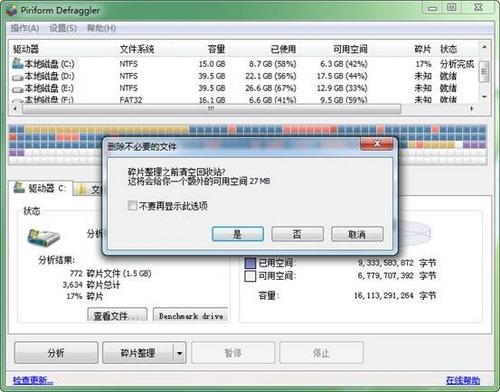Open the 设置(S) menu

(63, 28)
